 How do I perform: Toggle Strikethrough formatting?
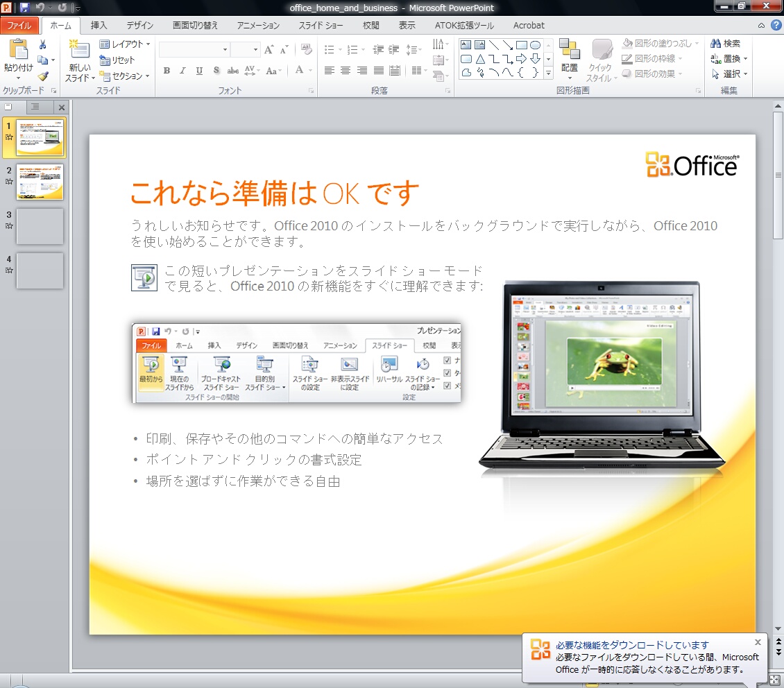tap(232, 71)
